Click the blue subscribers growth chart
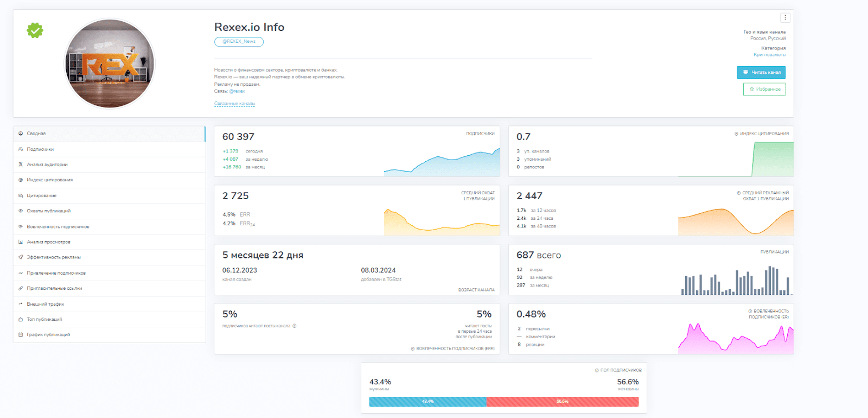 [442, 162]
